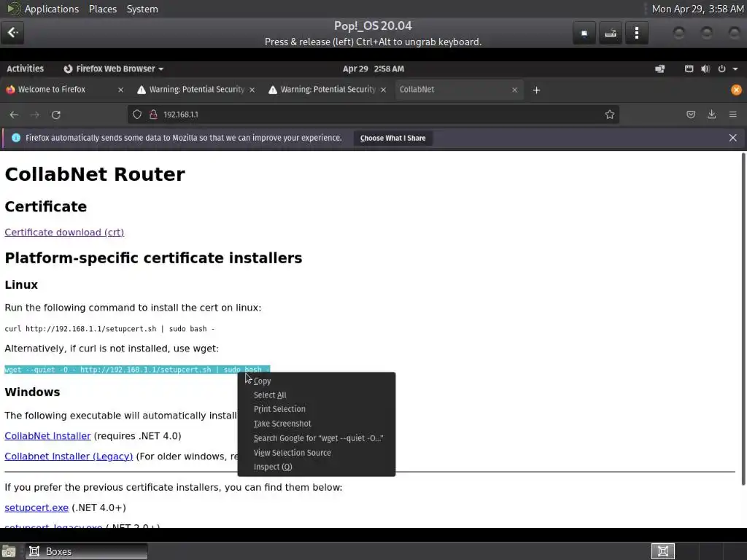Open the CollabNet Installer link
The height and width of the screenshot is (560, 747).
coord(47,436)
